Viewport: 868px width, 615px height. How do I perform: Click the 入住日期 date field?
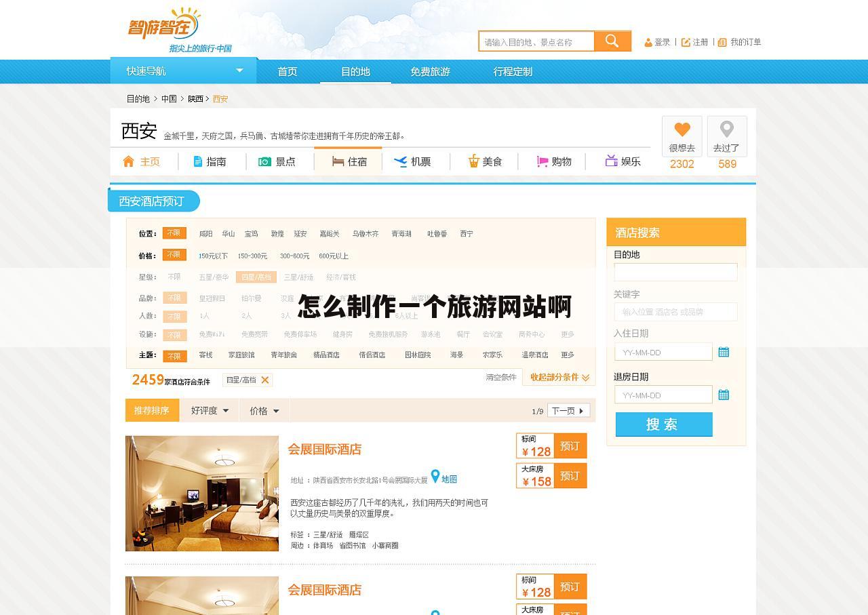[x=663, y=352]
